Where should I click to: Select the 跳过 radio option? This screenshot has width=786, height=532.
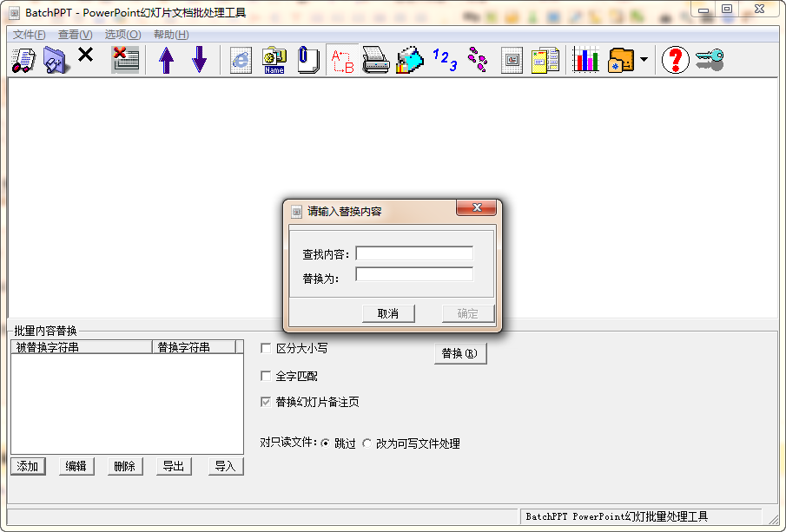click(326, 443)
